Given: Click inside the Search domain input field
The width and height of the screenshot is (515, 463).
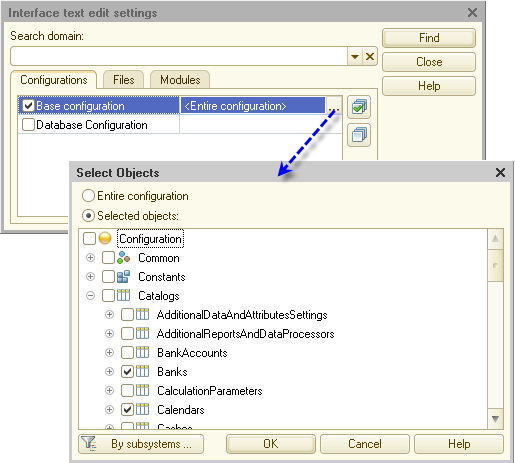Looking at the screenshot, I should pyautogui.click(x=179, y=56).
